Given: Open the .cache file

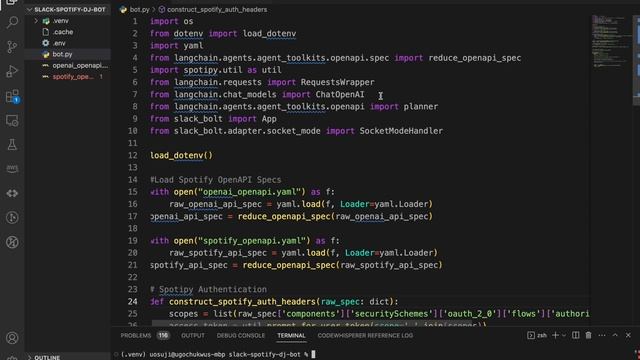Looking at the screenshot, I should (x=63, y=32).
